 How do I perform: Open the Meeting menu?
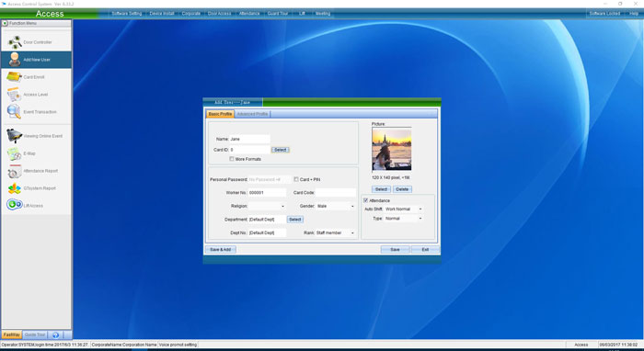(322, 14)
